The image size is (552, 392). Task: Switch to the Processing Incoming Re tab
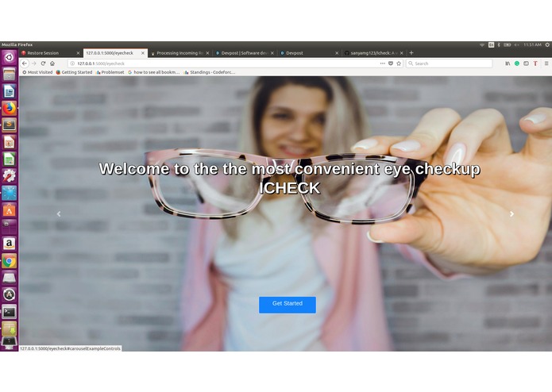[180, 53]
